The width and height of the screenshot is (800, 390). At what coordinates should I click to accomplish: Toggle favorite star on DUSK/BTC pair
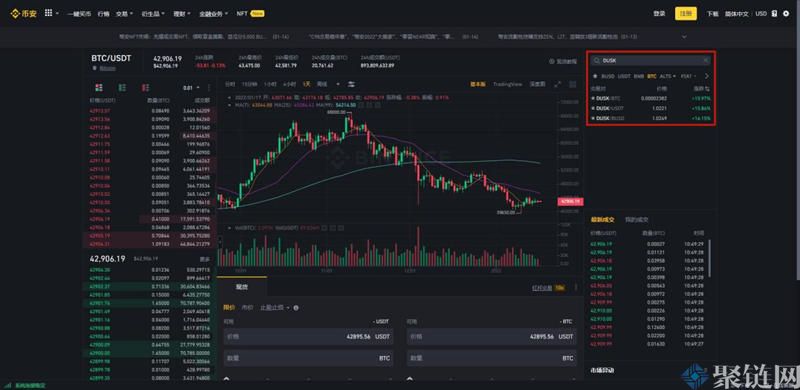tap(593, 98)
